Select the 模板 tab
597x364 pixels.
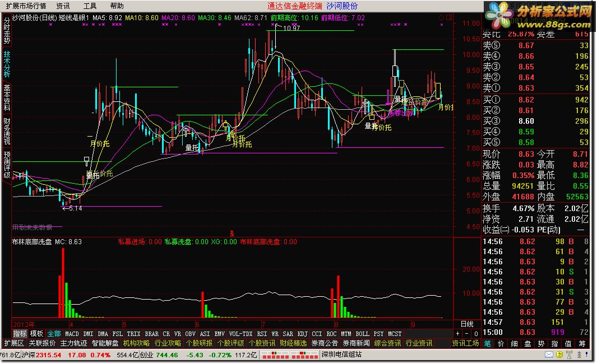tap(36, 334)
